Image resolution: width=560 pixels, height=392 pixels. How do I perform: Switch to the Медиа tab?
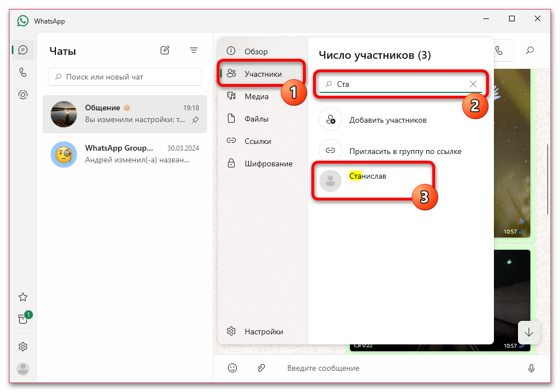point(263,96)
